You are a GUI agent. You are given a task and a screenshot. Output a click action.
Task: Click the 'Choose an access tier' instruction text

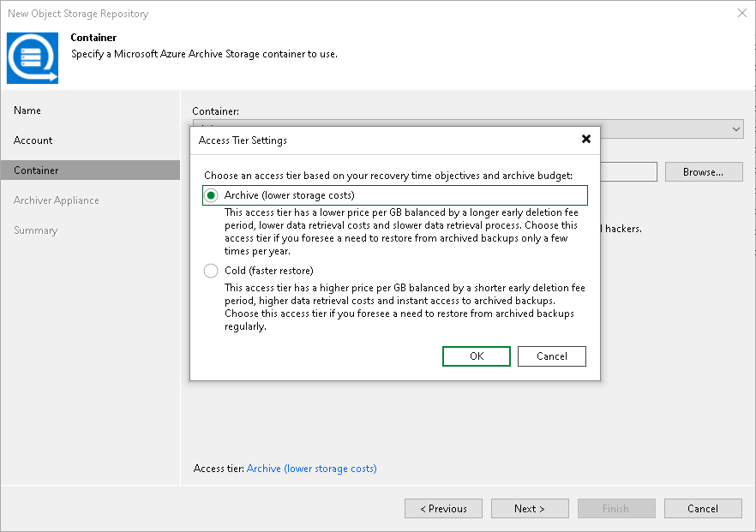click(388, 176)
